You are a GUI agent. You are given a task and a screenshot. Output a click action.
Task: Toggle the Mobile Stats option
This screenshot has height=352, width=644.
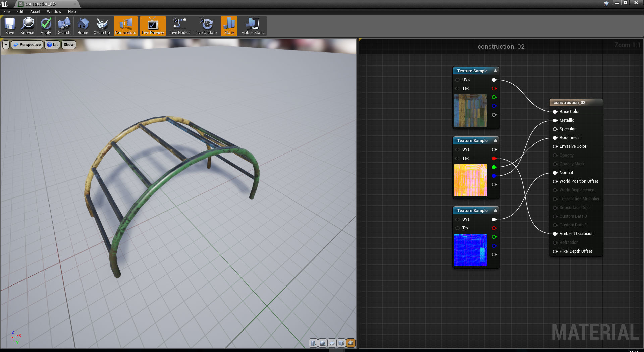coord(252,26)
